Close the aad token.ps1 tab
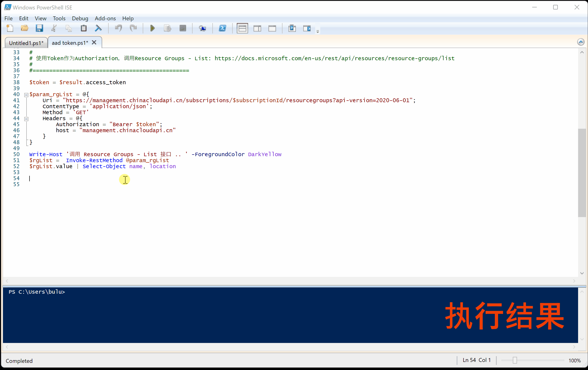This screenshot has width=588, height=370. coord(94,42)
